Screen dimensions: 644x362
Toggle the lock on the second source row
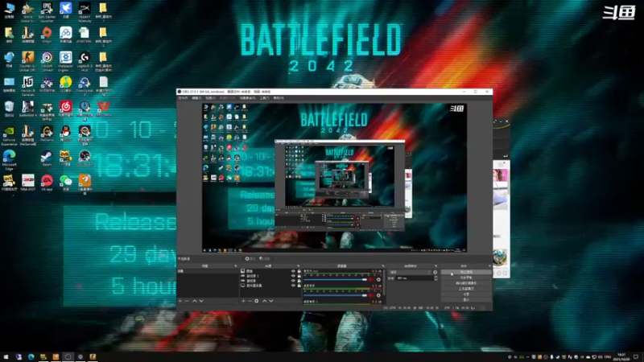(299, 276)
